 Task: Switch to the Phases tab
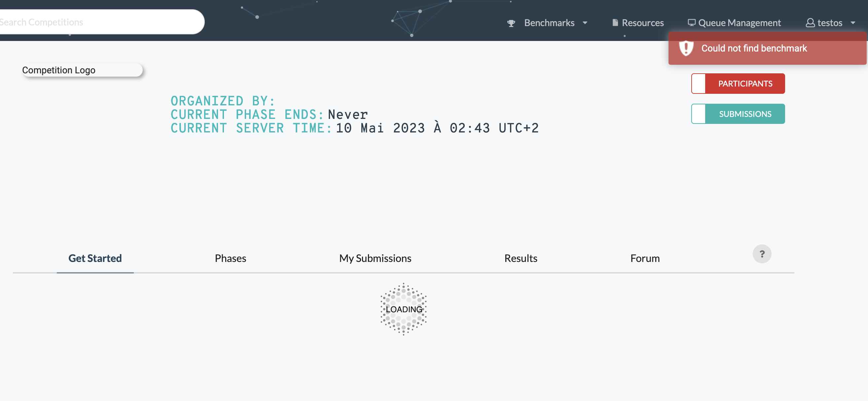[231, 258]
